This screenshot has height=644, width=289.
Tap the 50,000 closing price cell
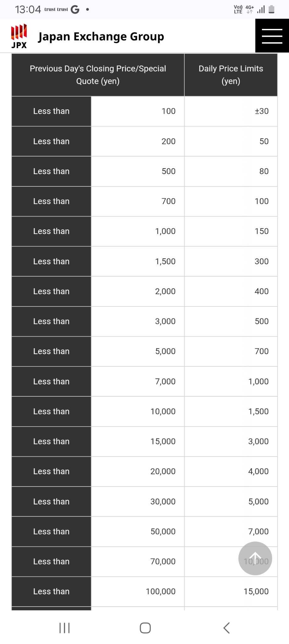(137, 531)
